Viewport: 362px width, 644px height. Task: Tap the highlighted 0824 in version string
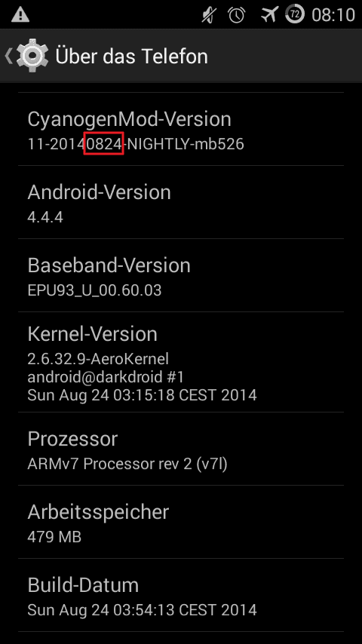point(103,143)
